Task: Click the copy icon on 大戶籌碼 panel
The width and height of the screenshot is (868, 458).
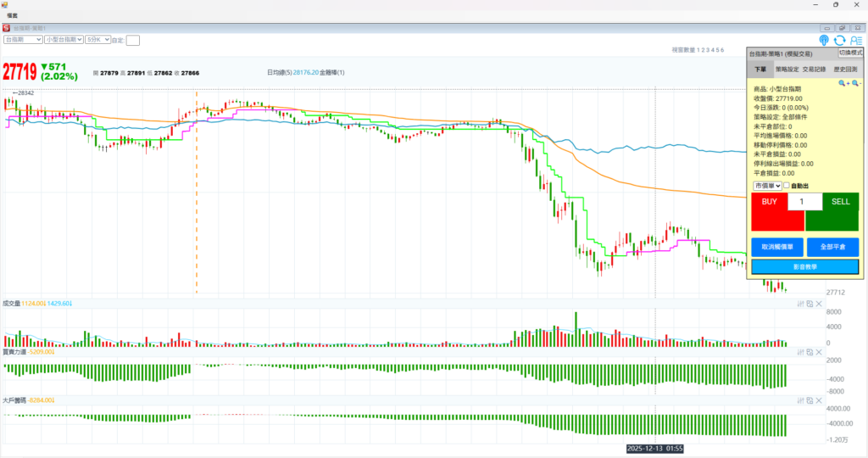Action: pyautogui.click(x=810, y=399)
